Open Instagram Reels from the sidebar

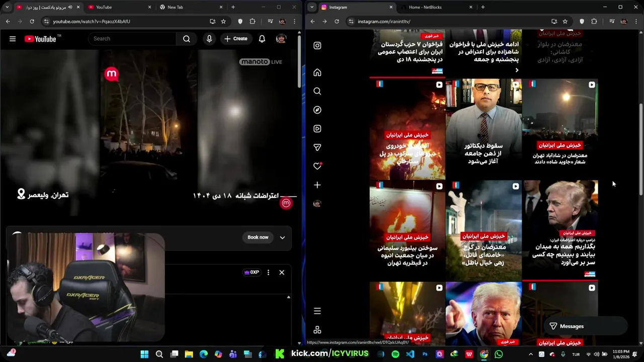tap(317, 129)
